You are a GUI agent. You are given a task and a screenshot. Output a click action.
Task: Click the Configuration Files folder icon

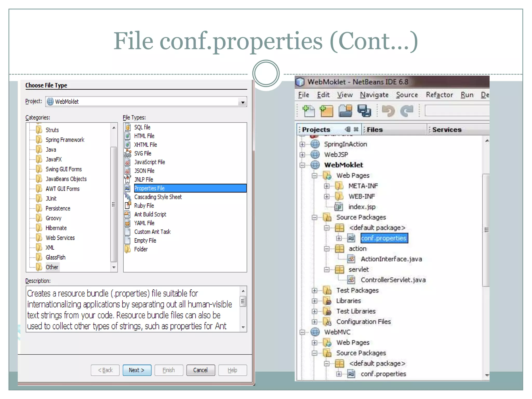pyautogui.click(x=327, y=322)
